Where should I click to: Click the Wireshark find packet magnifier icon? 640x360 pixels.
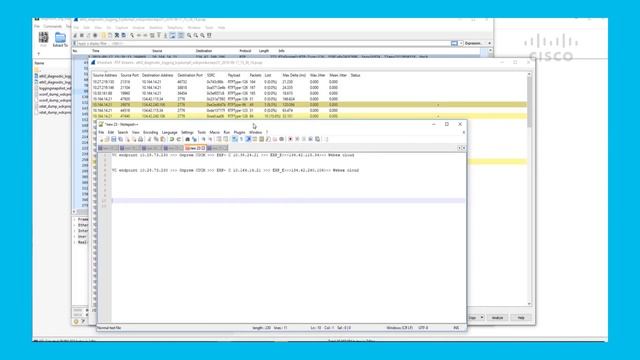click(132, 36)
